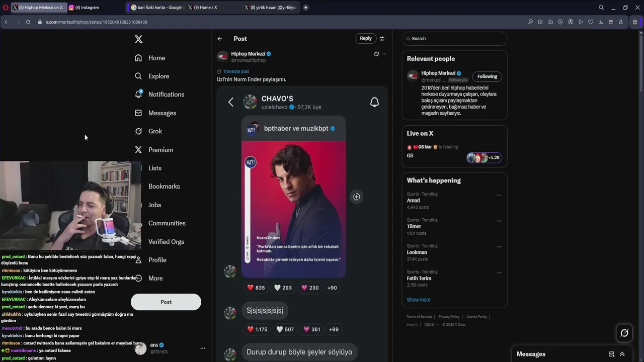This screenshot has width=644, height=362.
Task: Click the Following button for Hiphop Merkezi
Action: click(x=487, y=76)
